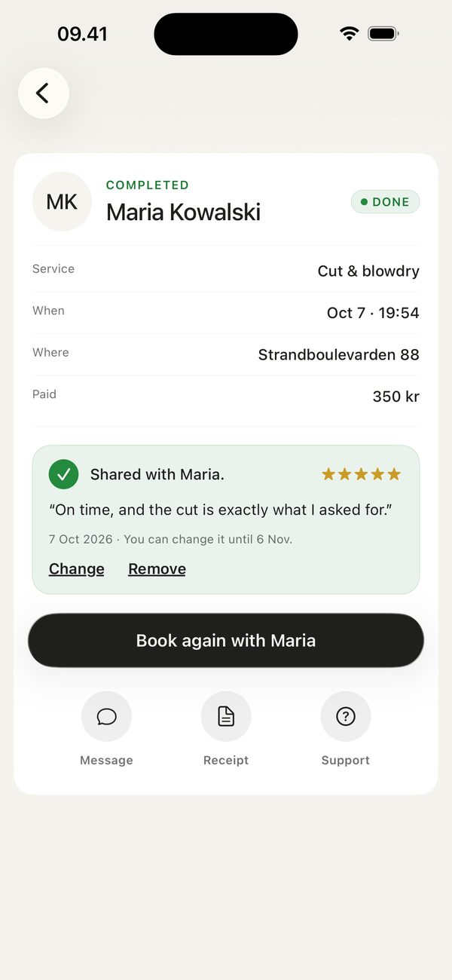Open the Receipt document icon
The height and width of the screenshot is (980, 452).
[226, 716]
